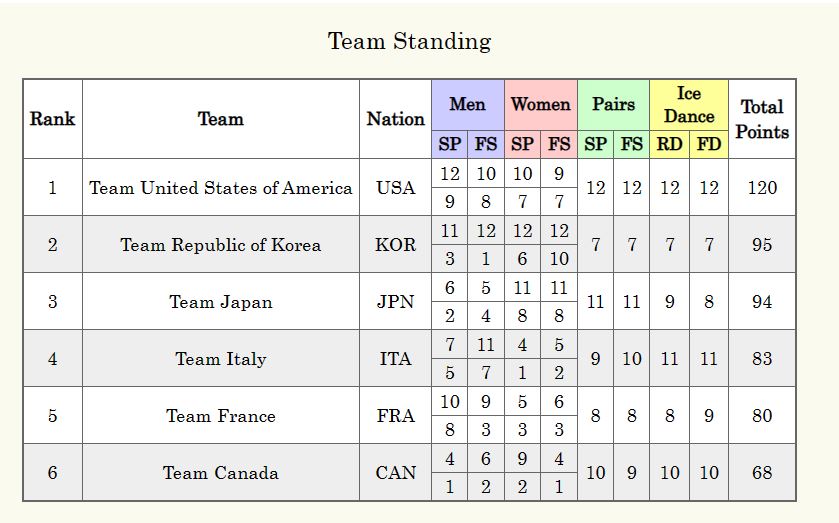This screenshot has height=523, width=839.
Task: Click the Team Standing title
Action: pyautogui.click(x=409, y=41)
